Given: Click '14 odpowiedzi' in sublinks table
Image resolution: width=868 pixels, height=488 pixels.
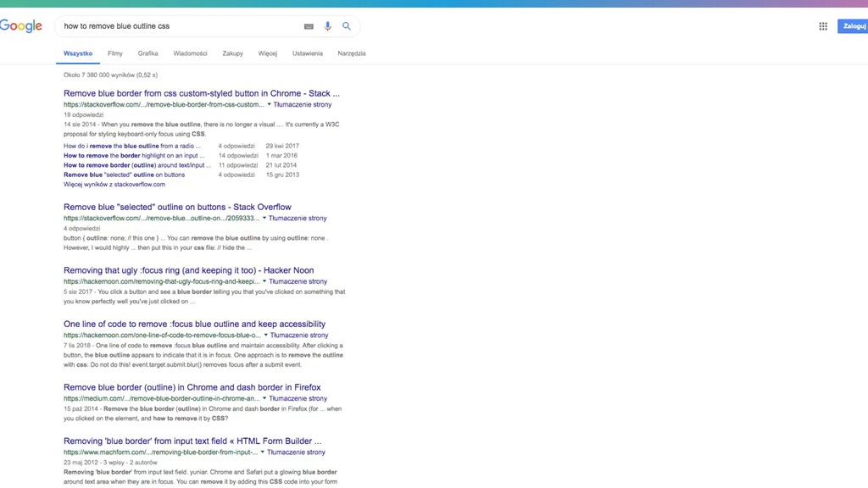Looking at the screenshot, I should pyautogui.click(x=238, y=156).
